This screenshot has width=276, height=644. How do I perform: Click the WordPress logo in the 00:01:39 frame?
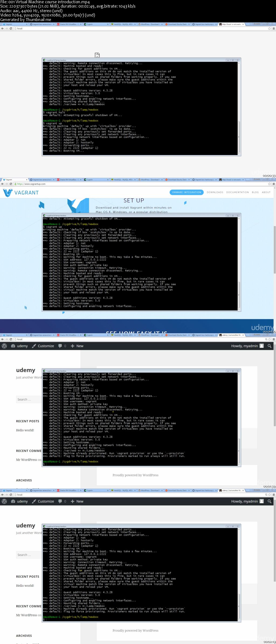(x=4, y=346)
